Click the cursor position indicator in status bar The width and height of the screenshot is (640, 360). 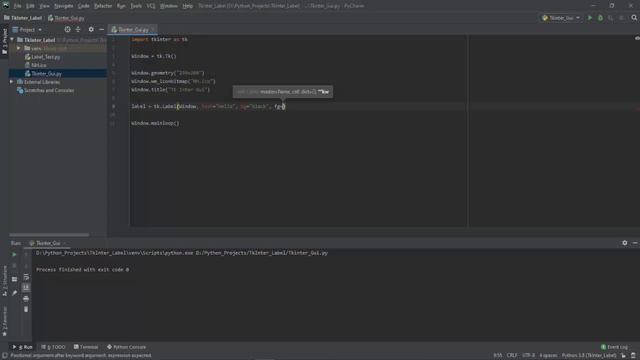pos(498,356)
